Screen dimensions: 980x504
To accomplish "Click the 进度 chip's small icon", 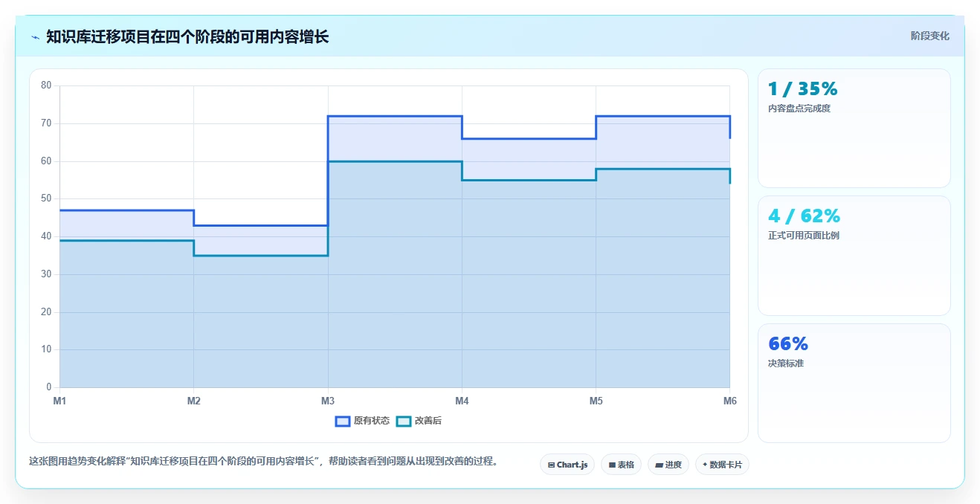I will [x=660, y=465].
